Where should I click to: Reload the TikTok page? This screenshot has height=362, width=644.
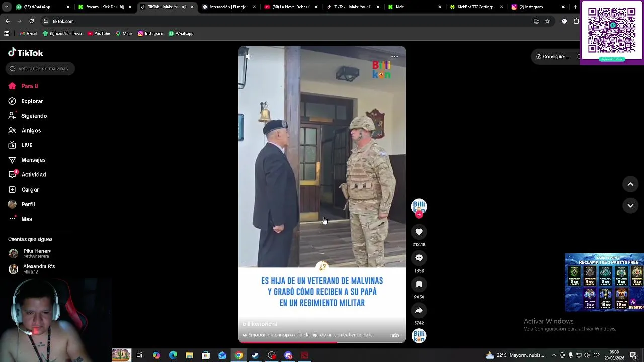(x=31, y=21)
